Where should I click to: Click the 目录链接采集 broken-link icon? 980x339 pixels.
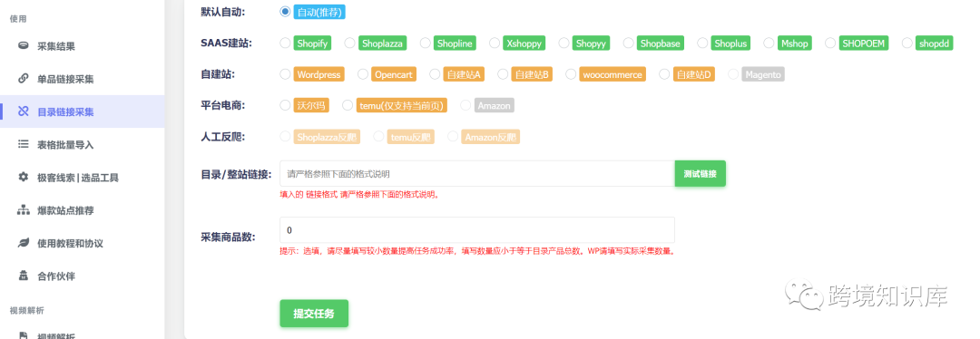pos(23,111)
